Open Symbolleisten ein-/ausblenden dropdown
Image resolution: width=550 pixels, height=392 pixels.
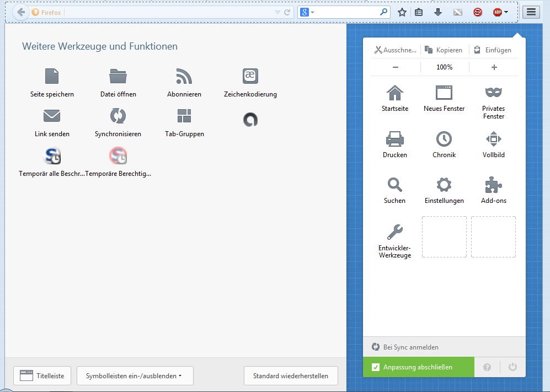point(135,376)
